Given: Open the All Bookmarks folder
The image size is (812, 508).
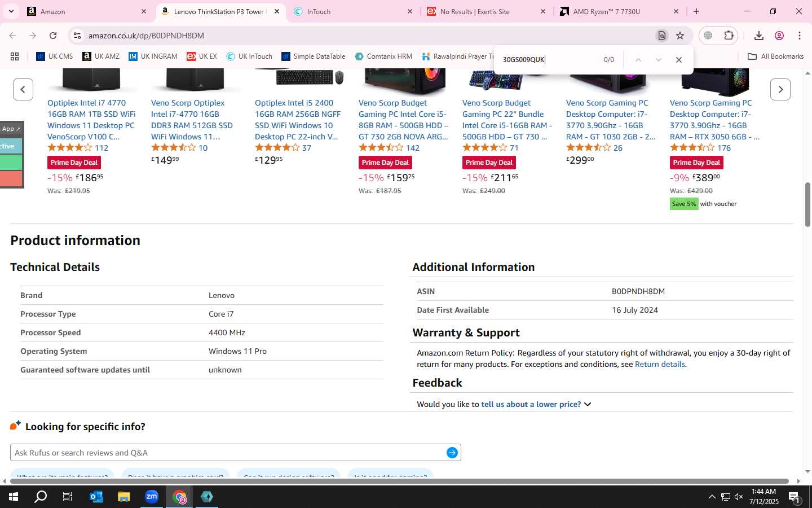Looking at the screenshot, I should tap(775, 56).
